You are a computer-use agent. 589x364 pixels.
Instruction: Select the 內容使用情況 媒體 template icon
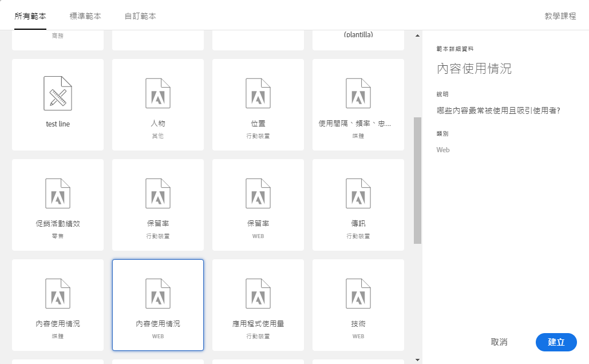(x=58, y=294)
